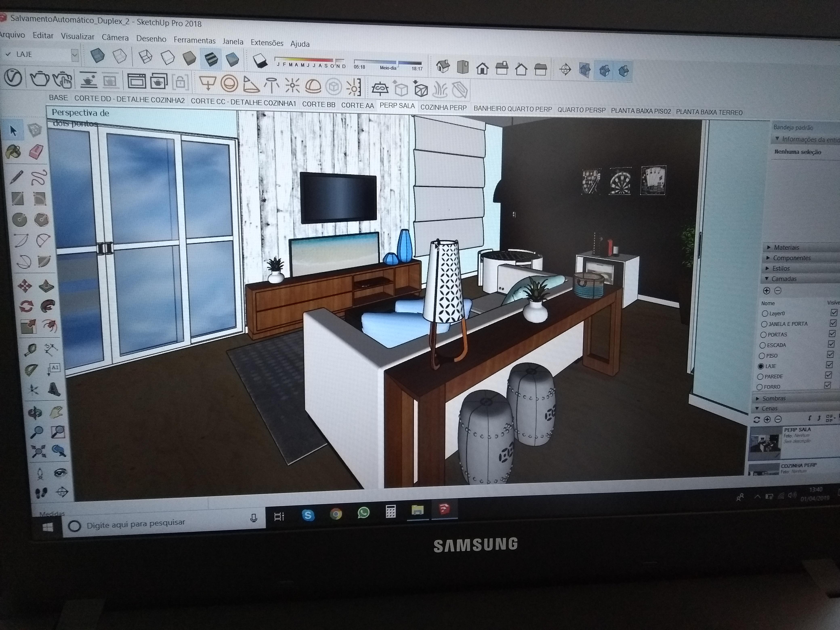Choose the pink Eraser tool
840x630 pixels.
click(x=36, y=152)
